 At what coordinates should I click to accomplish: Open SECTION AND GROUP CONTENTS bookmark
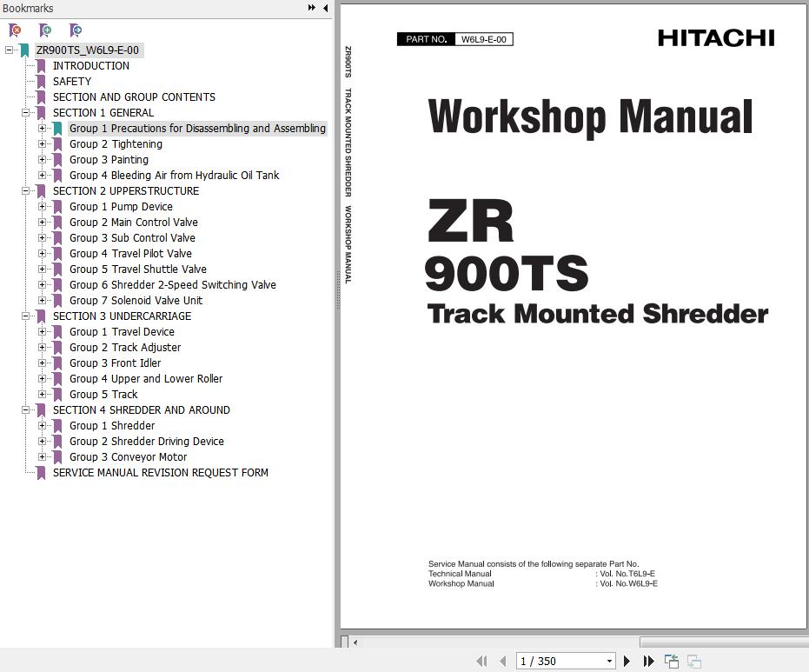tap(134, 97)
